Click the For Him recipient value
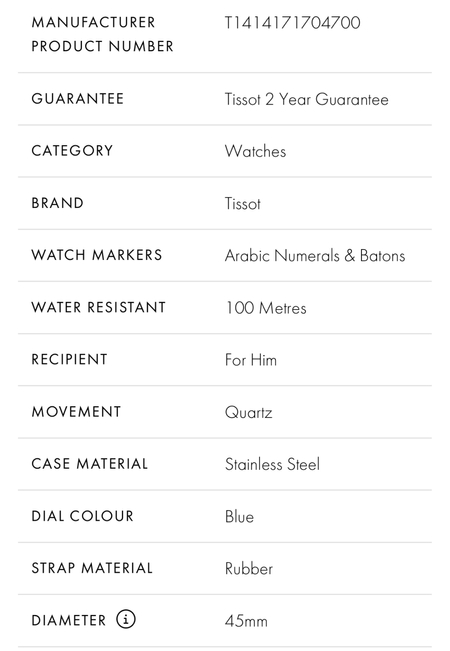Screen dimensions: 450x651 pos(251,360)
